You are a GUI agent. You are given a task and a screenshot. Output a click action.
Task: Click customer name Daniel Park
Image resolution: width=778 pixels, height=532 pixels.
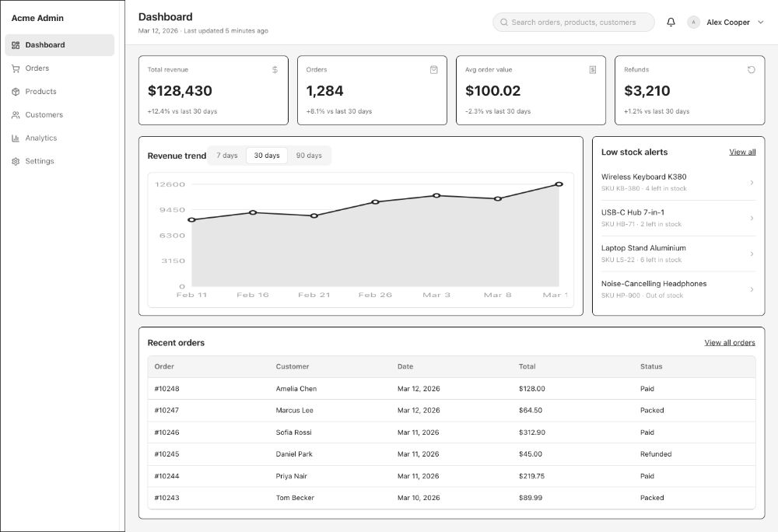tap(294, 454)
